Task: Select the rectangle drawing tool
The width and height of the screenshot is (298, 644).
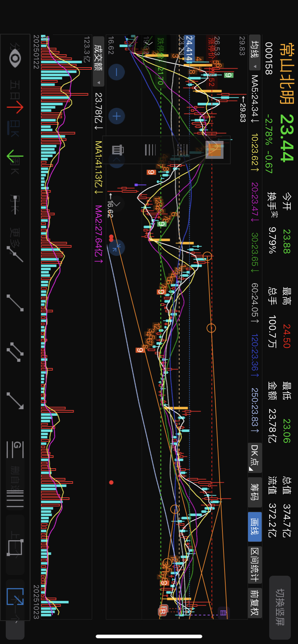Action: tap(15, 547)
